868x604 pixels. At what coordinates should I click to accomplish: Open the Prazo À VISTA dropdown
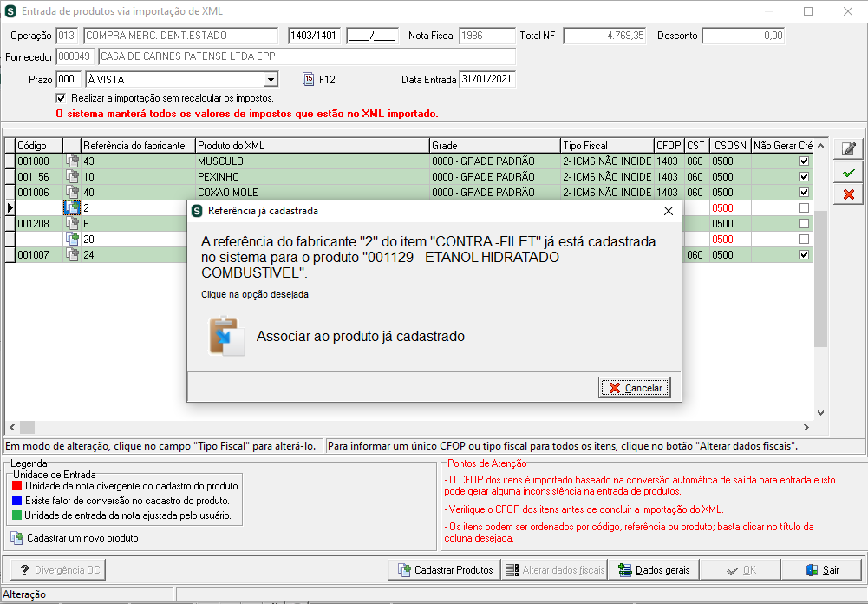pos(271,79)
